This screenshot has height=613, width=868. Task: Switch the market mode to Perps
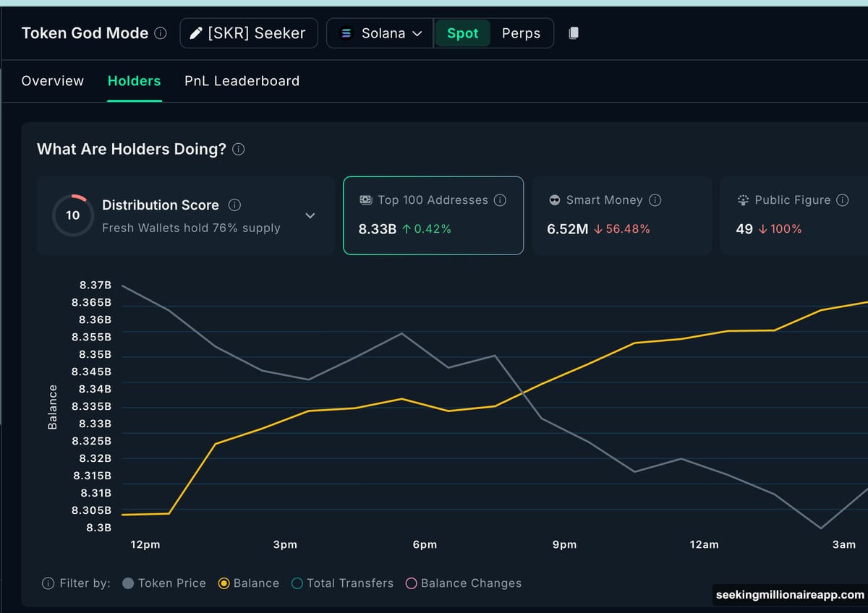click(521, 33)
